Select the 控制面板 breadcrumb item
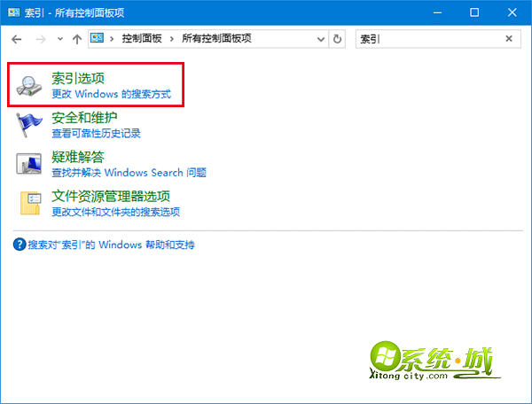532x404 pixels. (x=142, y=39)
